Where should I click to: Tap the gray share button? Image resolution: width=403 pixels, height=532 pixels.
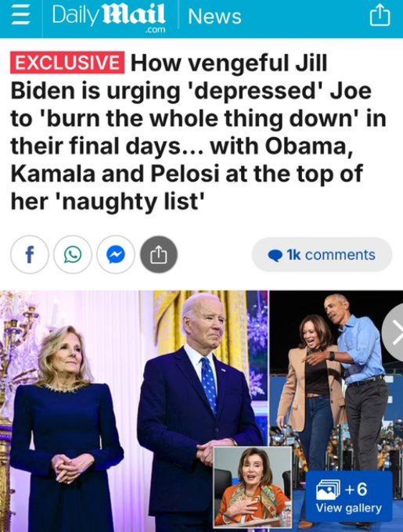click(x=159, y=254)
